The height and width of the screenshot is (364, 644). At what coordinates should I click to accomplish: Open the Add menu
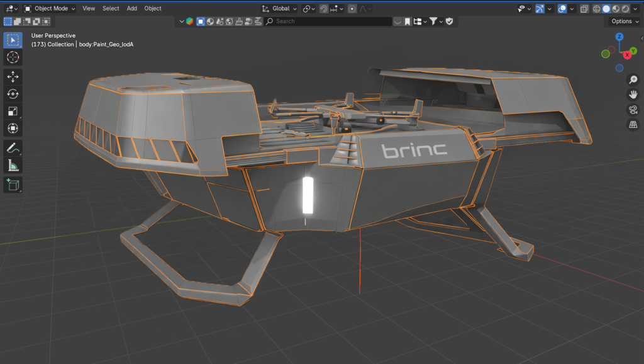click(131, 9)
